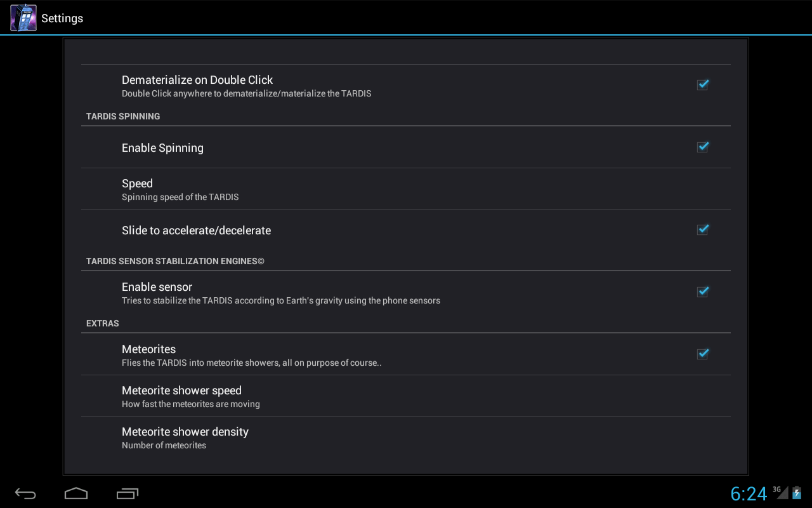Open the recent apps icon
Image resolution: width=812 pixels, height=508 pixels.
pyautogui.click(x=128, y=493)
